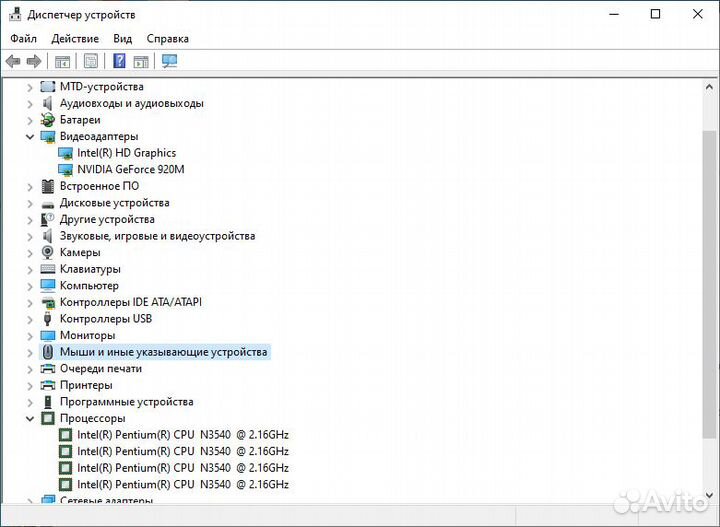Click the blue question mark Help icon
This screenshot has height=527, width=720.
click(119, 61)
